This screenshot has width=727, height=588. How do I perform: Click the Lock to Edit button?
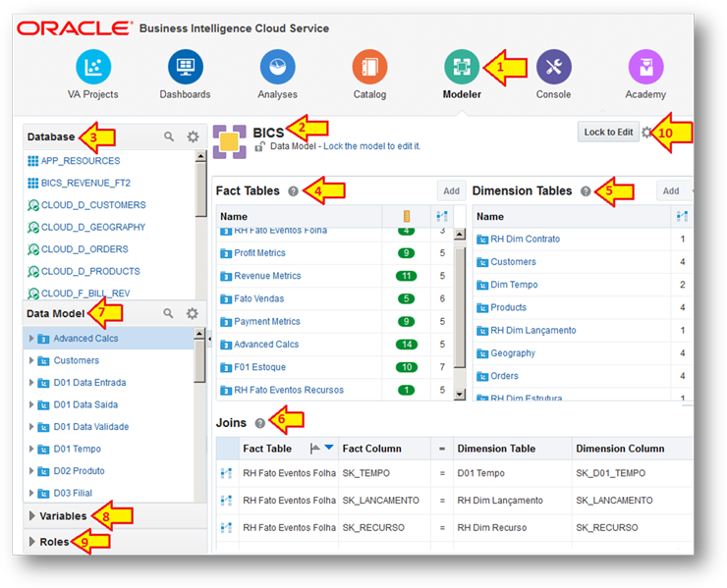(608, 133)
